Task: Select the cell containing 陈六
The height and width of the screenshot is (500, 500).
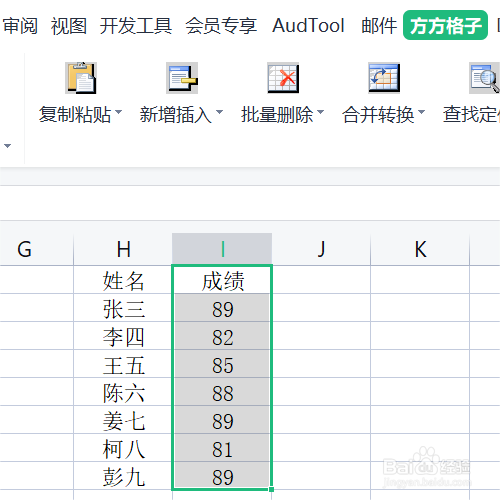Action: [123, 392]
